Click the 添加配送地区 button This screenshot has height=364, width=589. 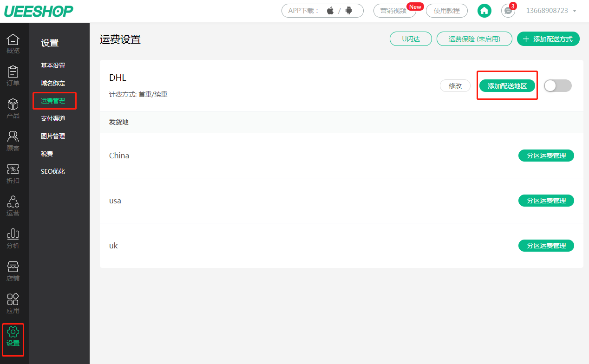pyautogui.click(x=507, y=86)
